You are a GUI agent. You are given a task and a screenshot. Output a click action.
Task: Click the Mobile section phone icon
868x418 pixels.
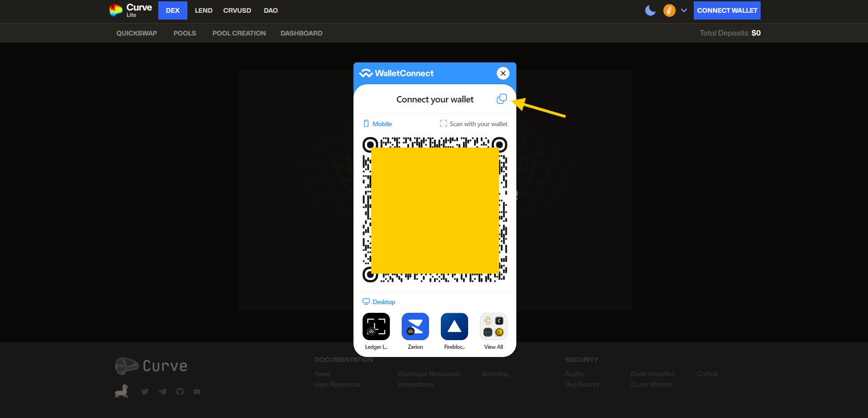(x=366, y=124)
